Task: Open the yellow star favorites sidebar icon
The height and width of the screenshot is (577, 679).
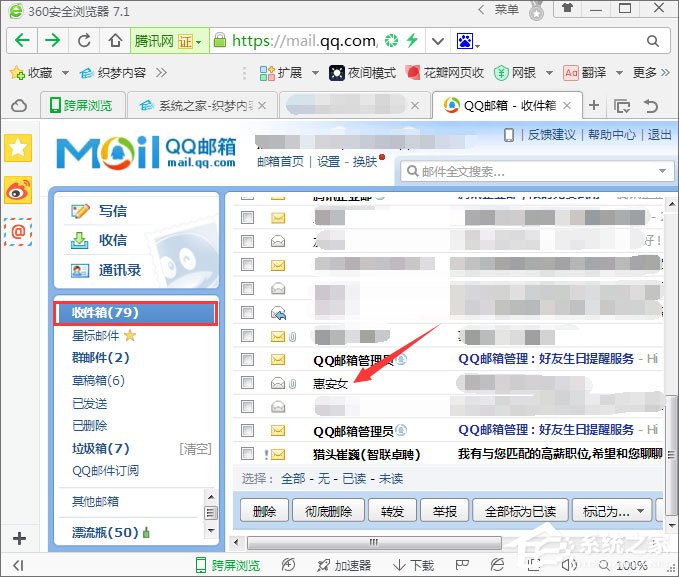Action: click(18, 148)
